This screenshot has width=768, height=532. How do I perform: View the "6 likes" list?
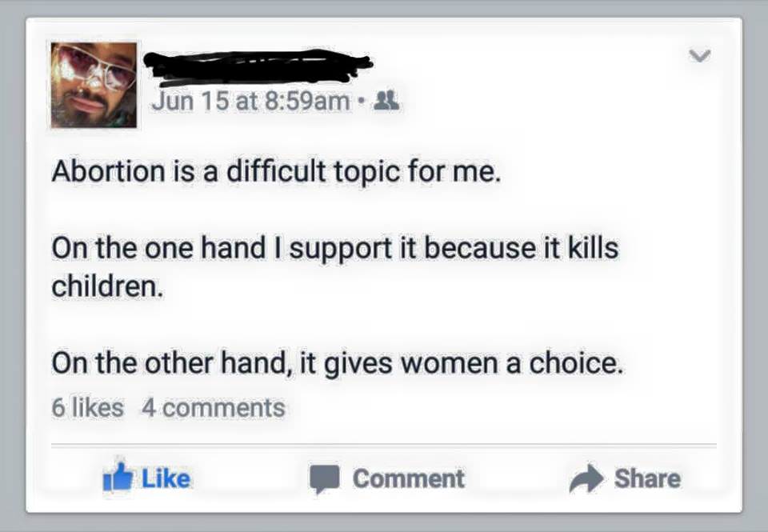point(88,407)
